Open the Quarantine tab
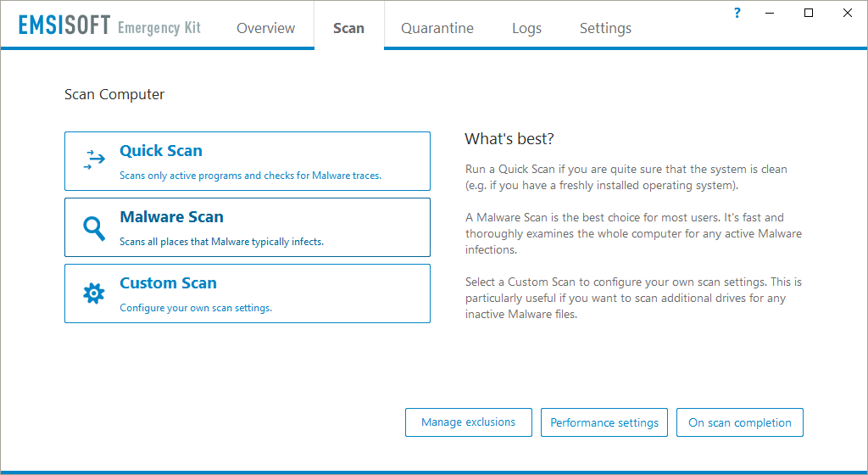Screen dimensions: 868x475 pyautogui.click(x=437, y=28)
